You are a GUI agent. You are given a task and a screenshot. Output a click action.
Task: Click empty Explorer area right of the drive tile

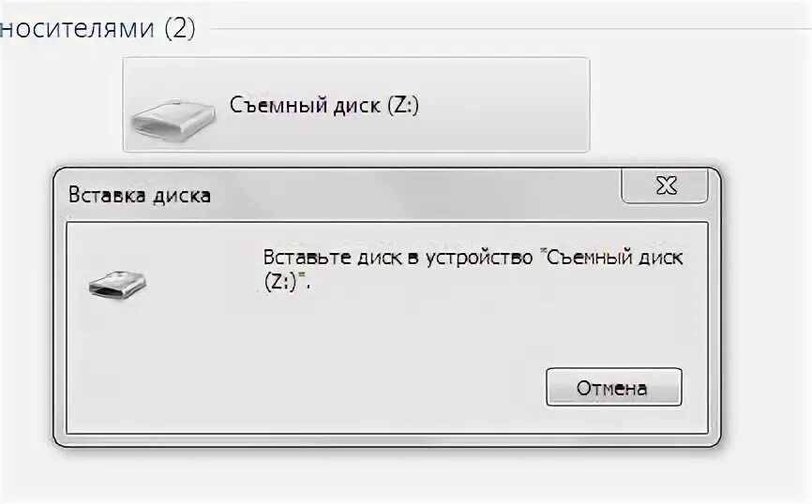point(699,105)
